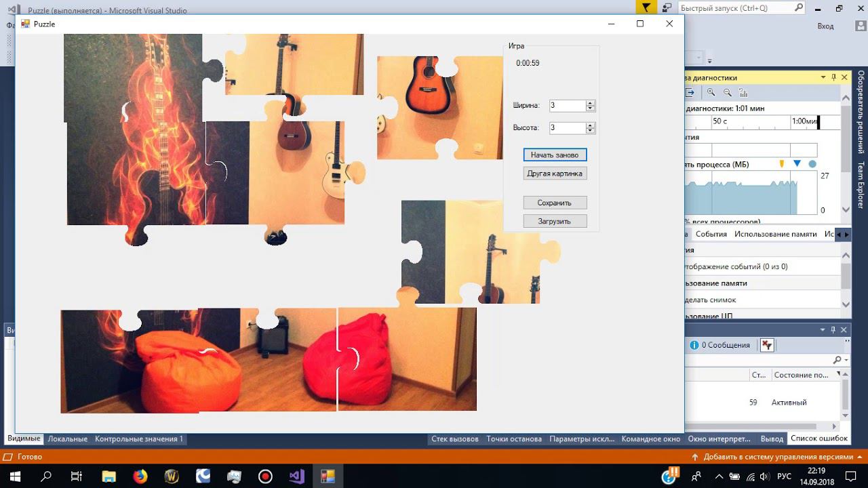Click the feedback icon beside quick launch
868x488 pixels.
(x=667, y=8)
